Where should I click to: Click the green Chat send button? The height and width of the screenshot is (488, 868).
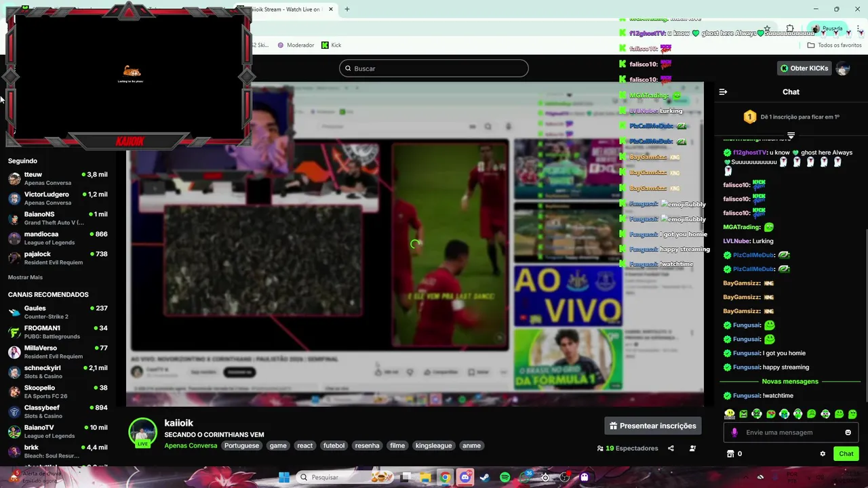pyautogui.click(x=846, y=453)
